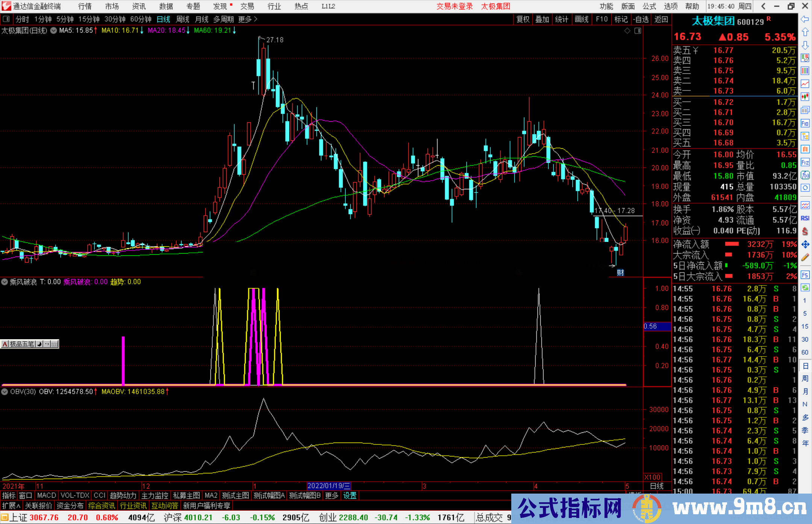Click the 交易未登录 login link
The height and width of the screenshot is (524, 812).
[x=454, y=6]
